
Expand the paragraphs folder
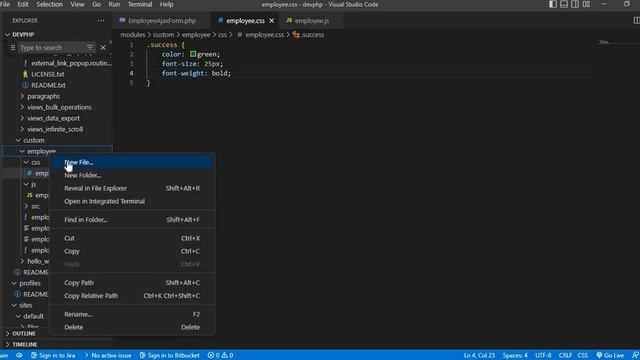point(43,96)
